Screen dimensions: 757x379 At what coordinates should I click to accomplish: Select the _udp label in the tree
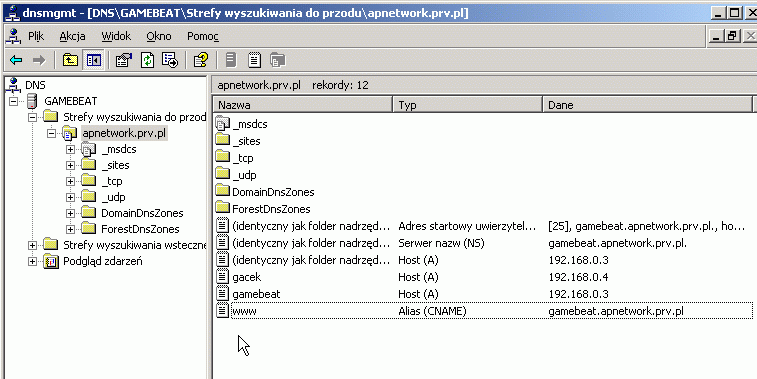coord(114,197)
